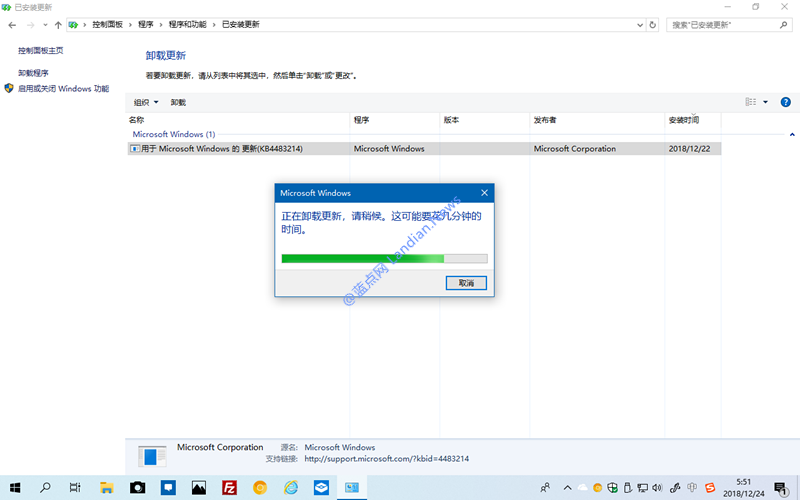800x500 pixels.
Task: Open the clock showing 5:51
Action: 743,488
